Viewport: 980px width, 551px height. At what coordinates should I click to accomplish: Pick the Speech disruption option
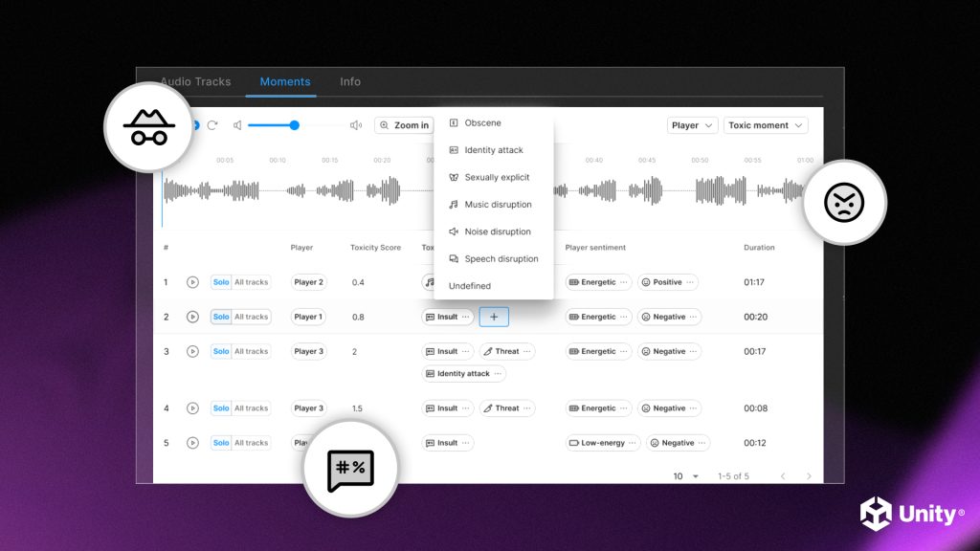[x=501, y=258]
